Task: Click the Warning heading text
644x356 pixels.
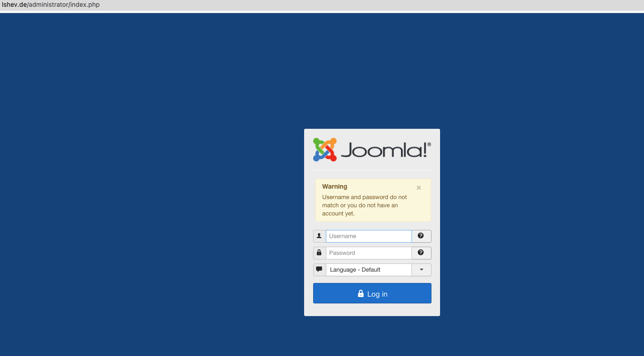Action: [334, 186]
